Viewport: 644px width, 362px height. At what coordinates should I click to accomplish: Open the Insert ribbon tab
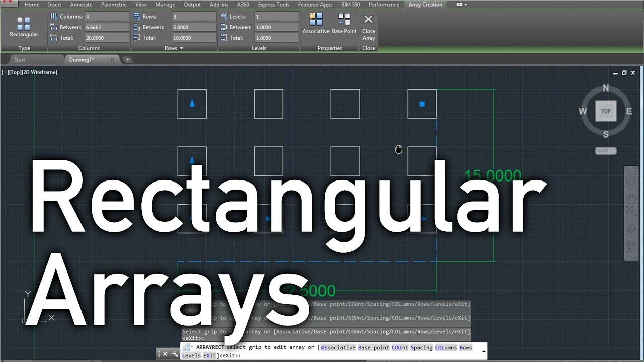[x=55, y=5]
